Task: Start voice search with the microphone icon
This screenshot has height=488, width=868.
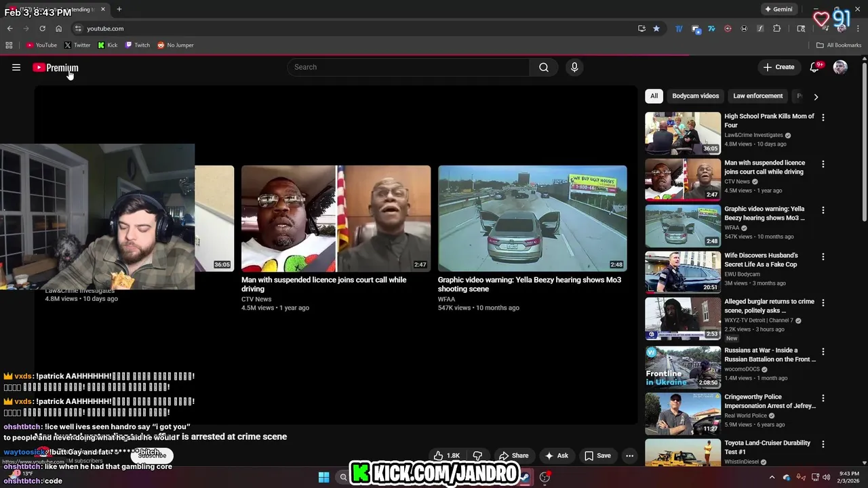Action: click(574, 67)
